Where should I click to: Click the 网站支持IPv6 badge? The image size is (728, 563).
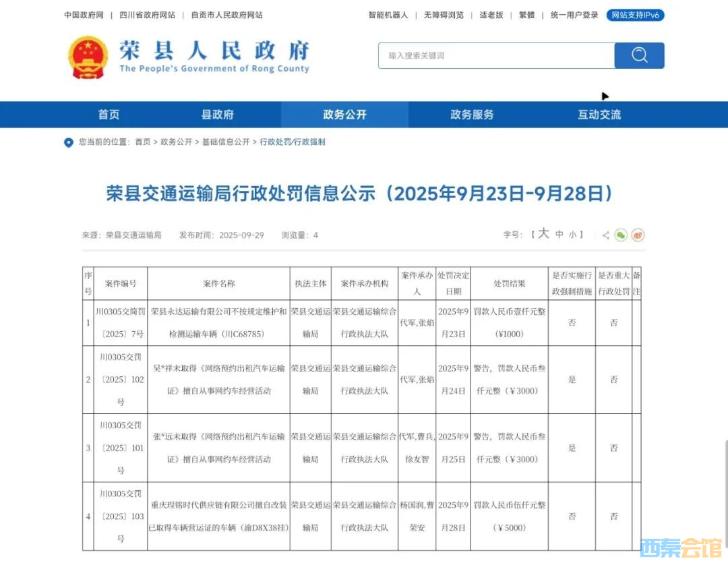click(x=635, y=15)
